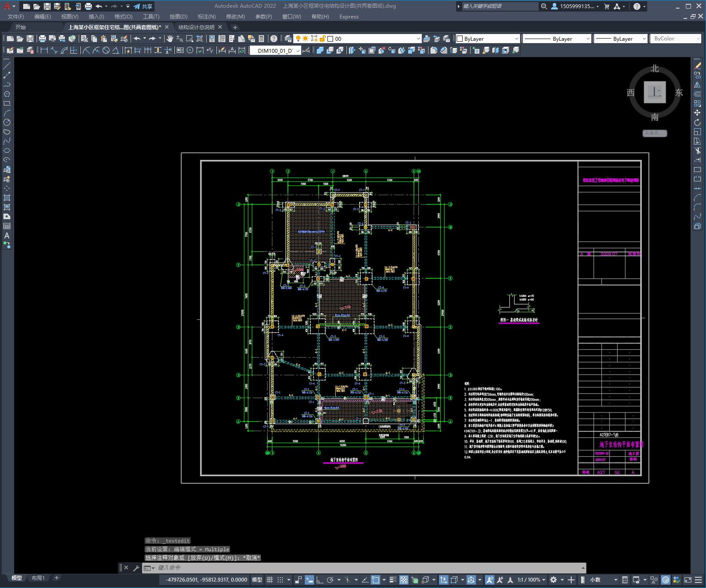Open the 文件(F) menu

coord(16,17)
